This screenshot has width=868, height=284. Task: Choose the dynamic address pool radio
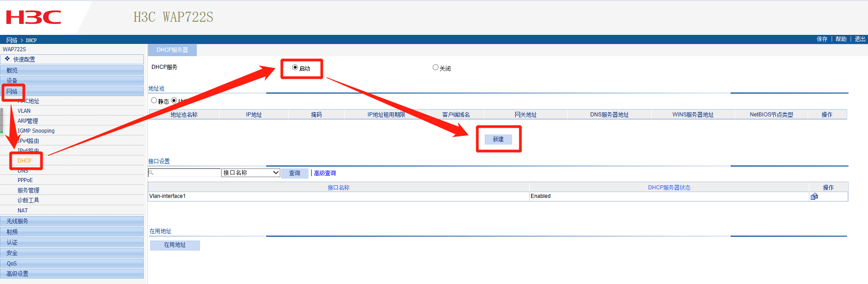pos(174,101)
